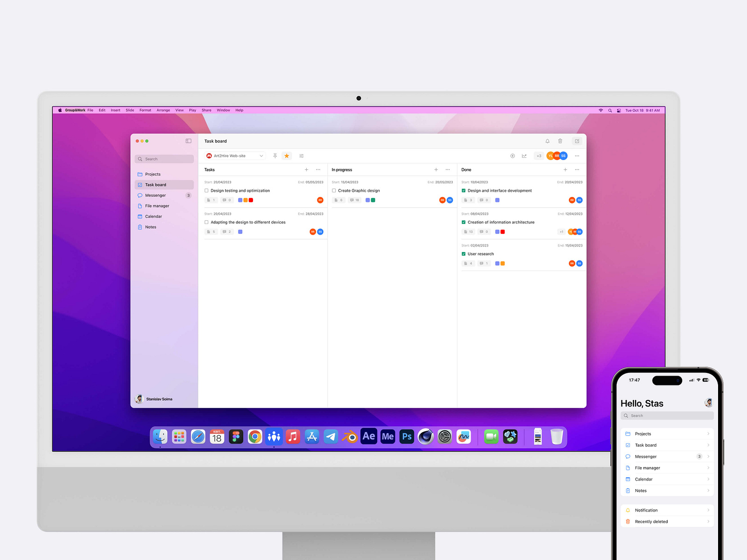Open the Art2Hire Web-site project dropdown

234,156
